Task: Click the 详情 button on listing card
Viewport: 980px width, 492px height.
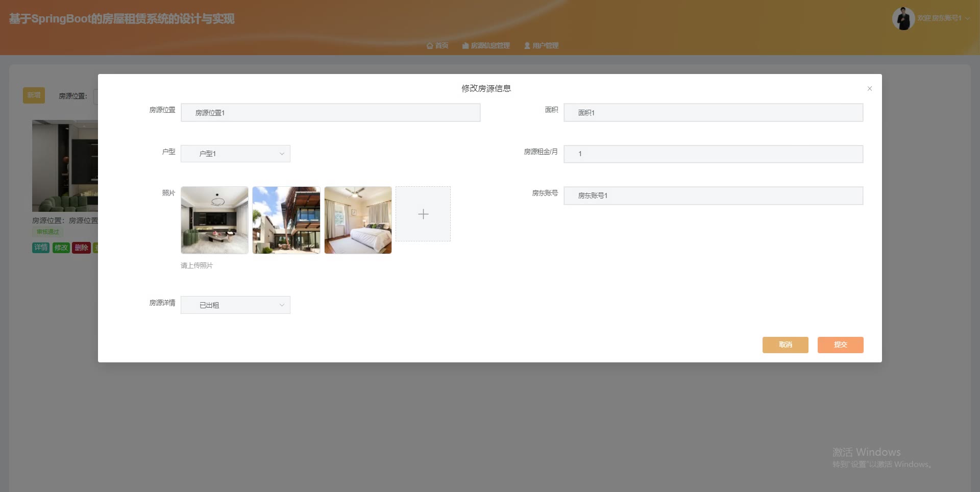Action: (41, 248)
